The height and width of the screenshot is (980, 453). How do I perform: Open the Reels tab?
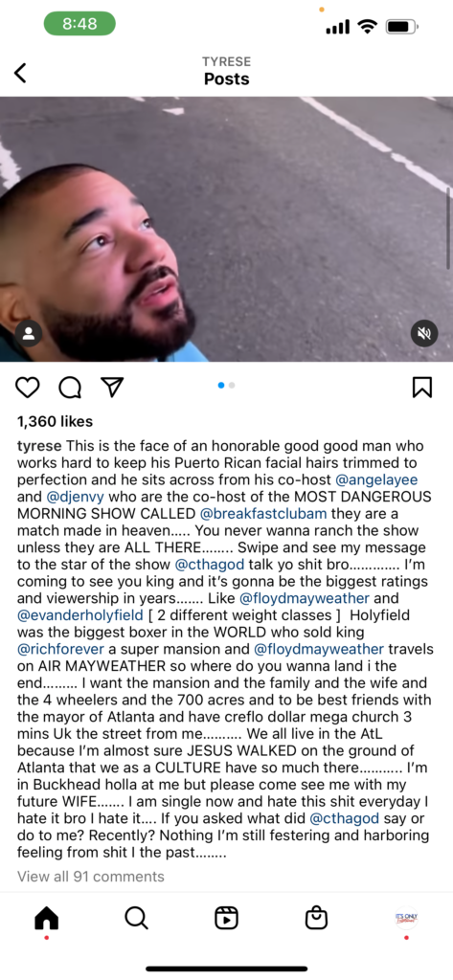[x=226, y=918]
